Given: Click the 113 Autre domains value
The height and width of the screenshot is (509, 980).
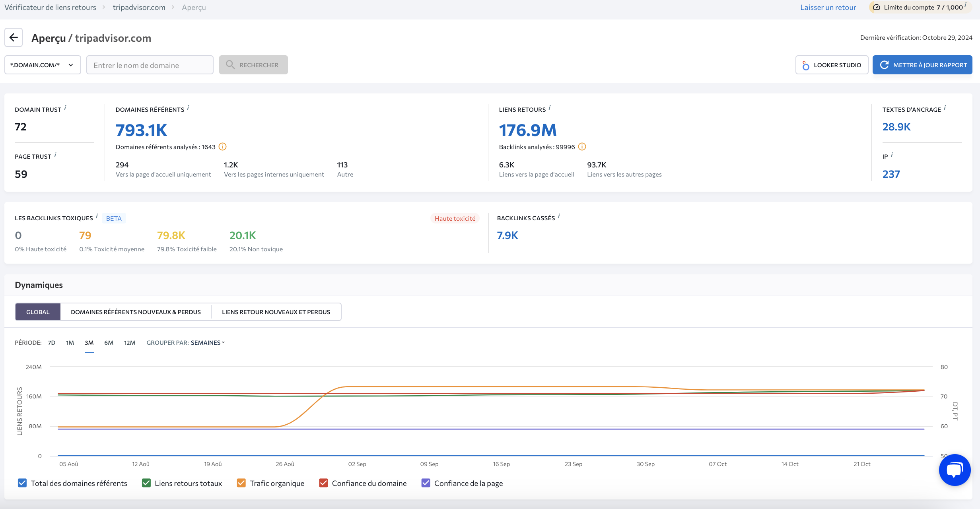Looking at the screenshot, I should coord(342,165).
